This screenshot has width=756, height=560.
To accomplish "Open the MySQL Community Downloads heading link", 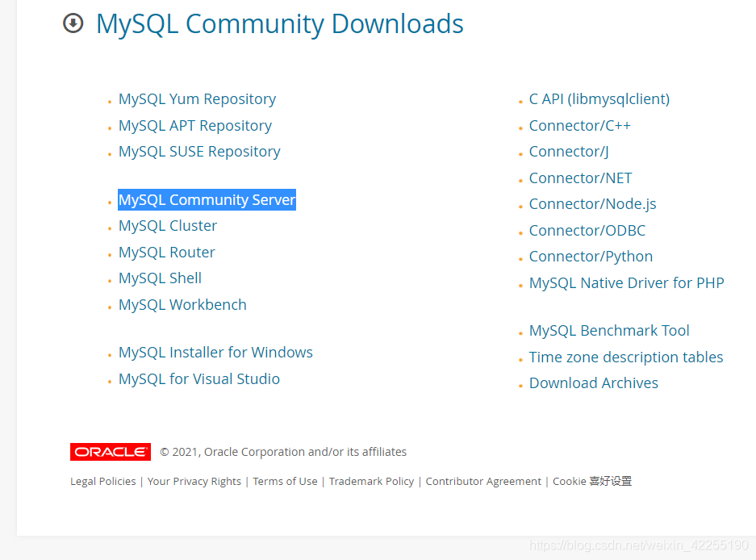I will click(280, 24).
